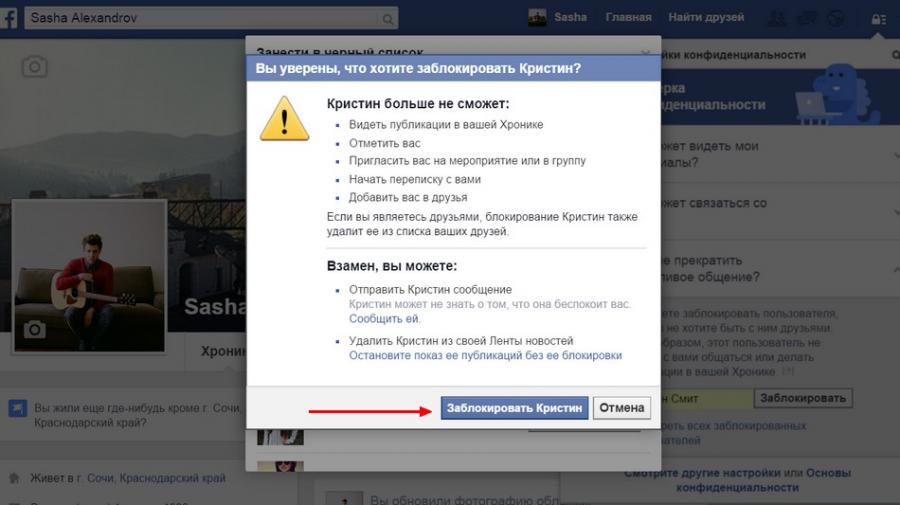Click the Заблокировать button in the privacy panel
This screenshot has height=505, width=900.
[802, 398]
